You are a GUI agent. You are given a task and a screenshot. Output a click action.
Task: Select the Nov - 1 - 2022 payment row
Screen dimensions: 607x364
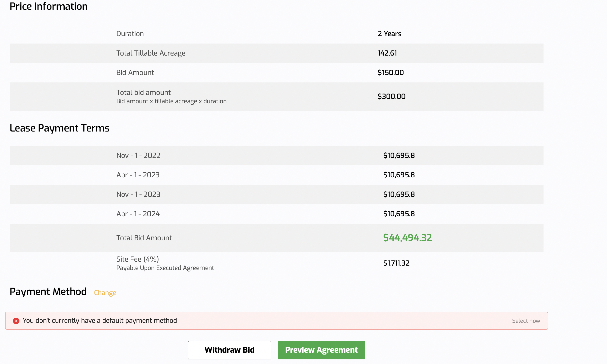coord(138,156)
